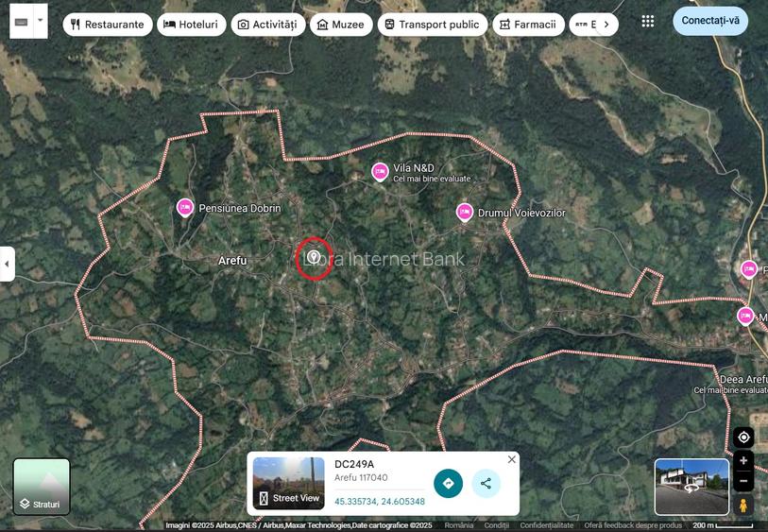Show more category chips with the arrow
768x532 pixels.
[606, 25]
